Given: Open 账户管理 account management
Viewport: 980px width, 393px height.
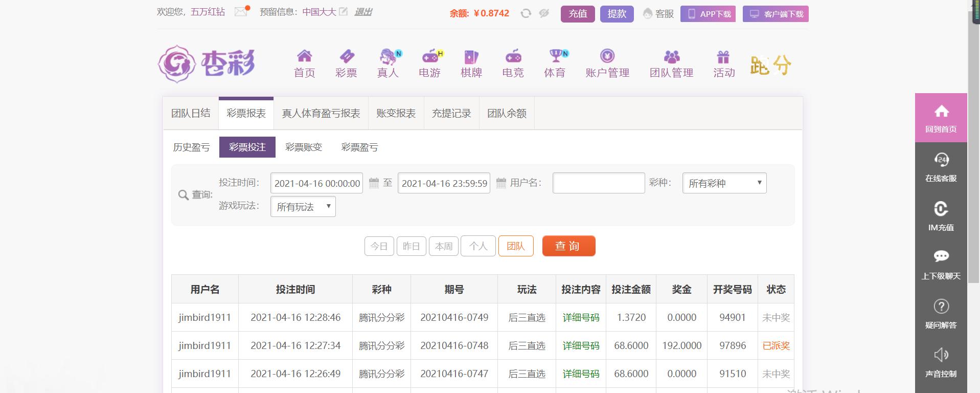Looking at the screenshot, I should (607, 64).
